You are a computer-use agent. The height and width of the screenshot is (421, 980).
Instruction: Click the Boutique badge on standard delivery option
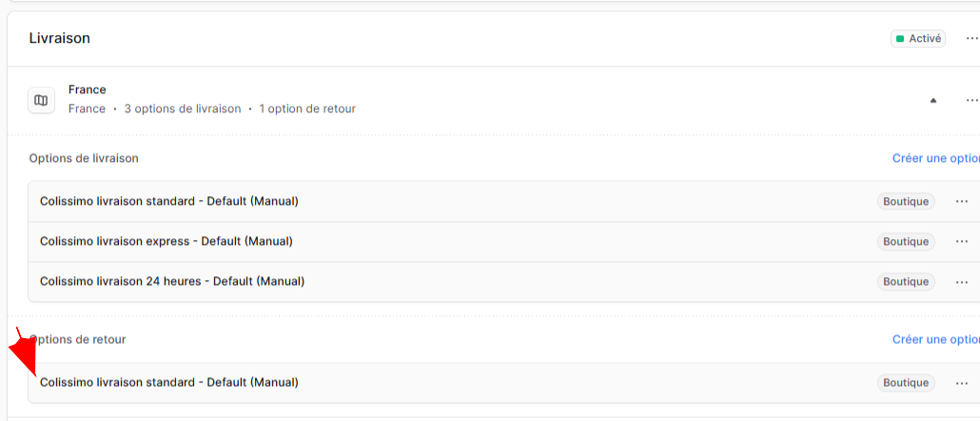pos(906,201)
